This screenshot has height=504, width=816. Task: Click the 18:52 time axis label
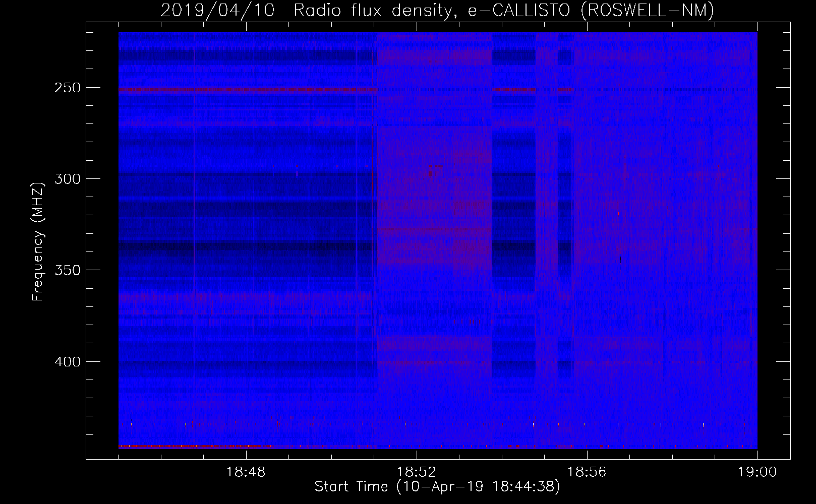pos(417,472)
